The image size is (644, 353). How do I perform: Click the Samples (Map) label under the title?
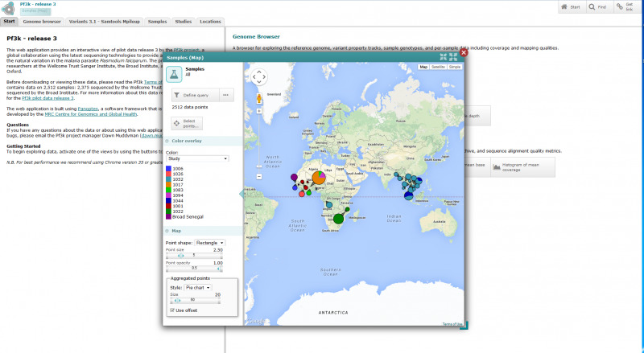(34, 10)
